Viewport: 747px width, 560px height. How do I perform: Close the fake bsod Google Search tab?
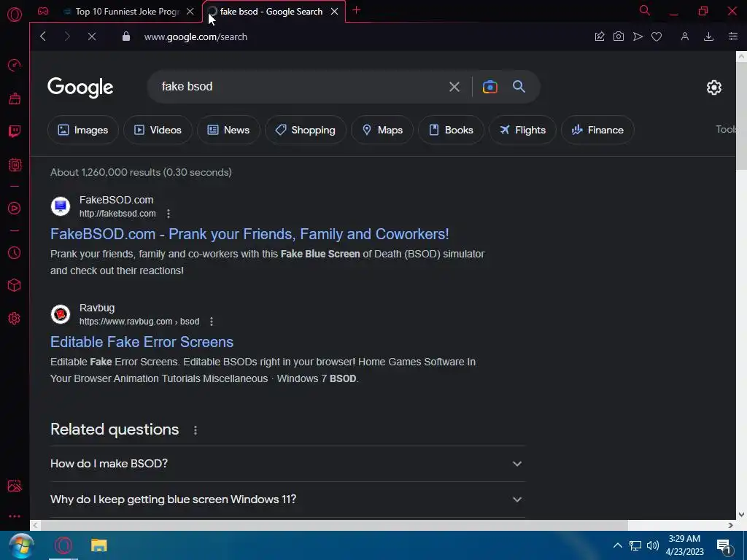tap(334, 12)
